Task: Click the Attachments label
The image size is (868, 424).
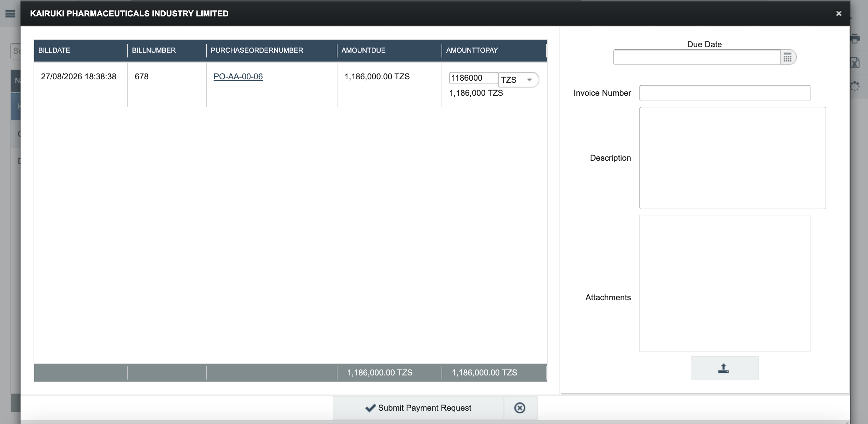Action: [608, 297]
